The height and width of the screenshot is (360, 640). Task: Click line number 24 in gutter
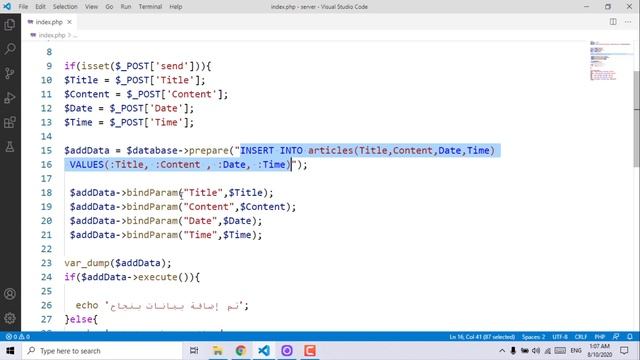click(46, 277)
